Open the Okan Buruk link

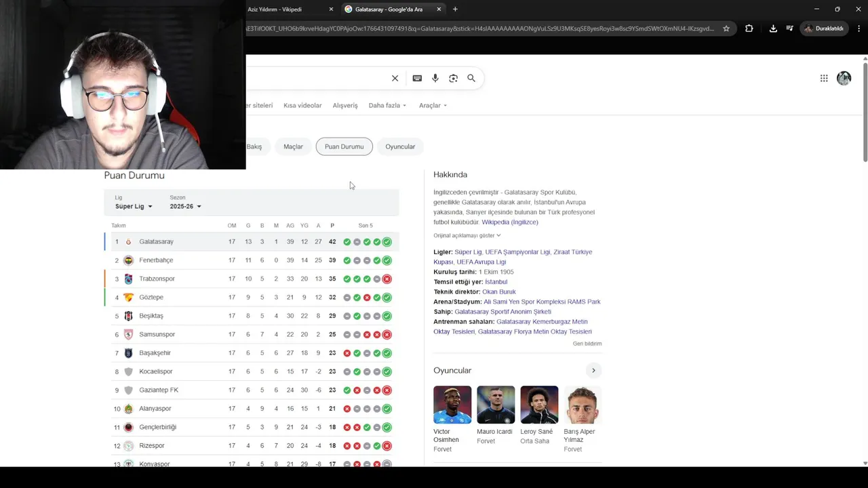pos(499,291)
